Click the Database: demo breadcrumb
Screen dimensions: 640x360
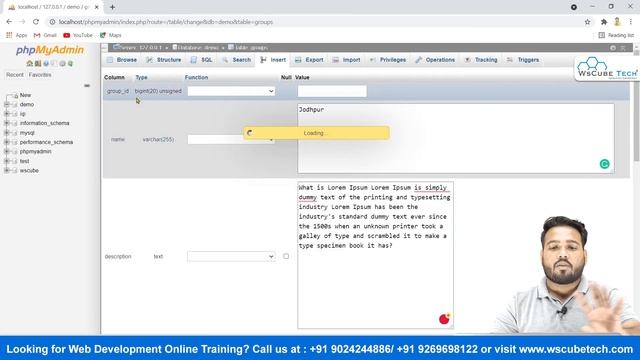click(197, 48)
